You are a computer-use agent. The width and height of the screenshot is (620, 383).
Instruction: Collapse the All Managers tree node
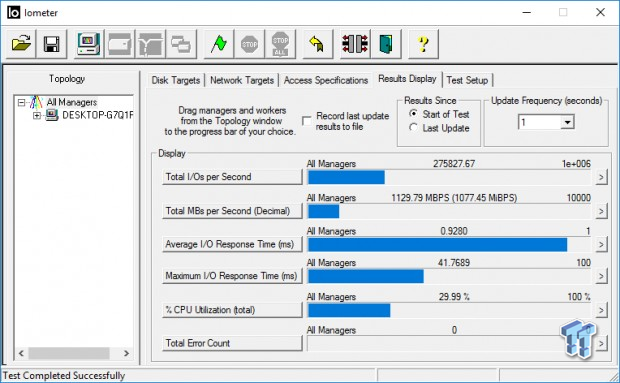[21, 103]
